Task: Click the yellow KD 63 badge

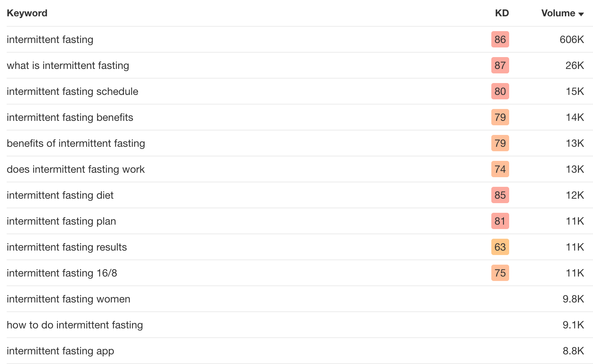Action: pyautogui.click(x=500, y=247)
